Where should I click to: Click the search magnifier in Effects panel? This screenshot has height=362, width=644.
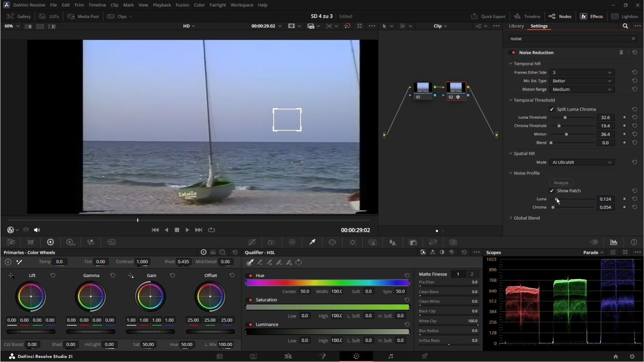pyautogui.click(x=625, y=26)
